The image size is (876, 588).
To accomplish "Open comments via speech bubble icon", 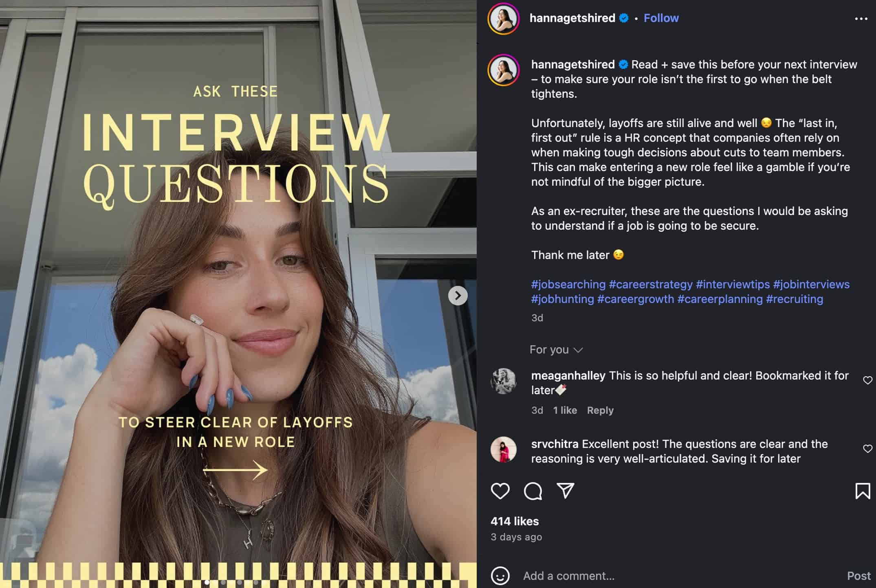I will pos(533,491).
